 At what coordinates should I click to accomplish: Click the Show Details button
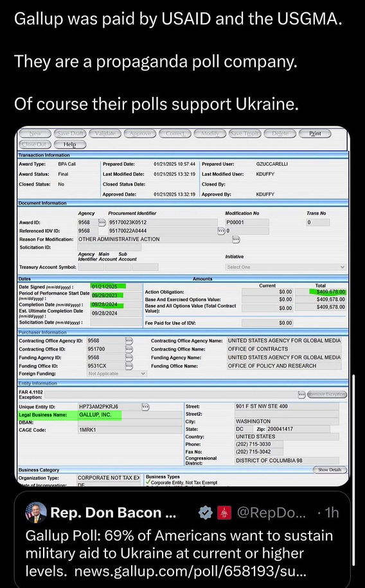[x=330, y=470]
